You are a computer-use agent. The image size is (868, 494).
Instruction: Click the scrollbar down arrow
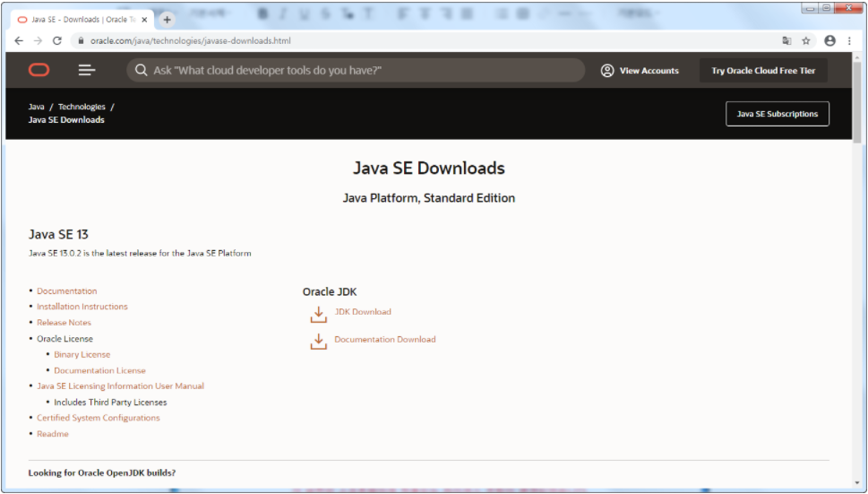tap(857, 483)
